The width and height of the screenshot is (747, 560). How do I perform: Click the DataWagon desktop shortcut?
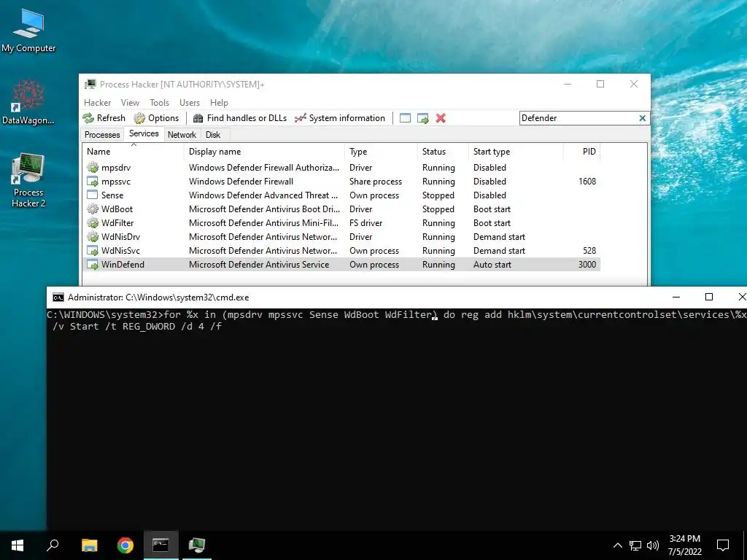(x=28, y=103)
